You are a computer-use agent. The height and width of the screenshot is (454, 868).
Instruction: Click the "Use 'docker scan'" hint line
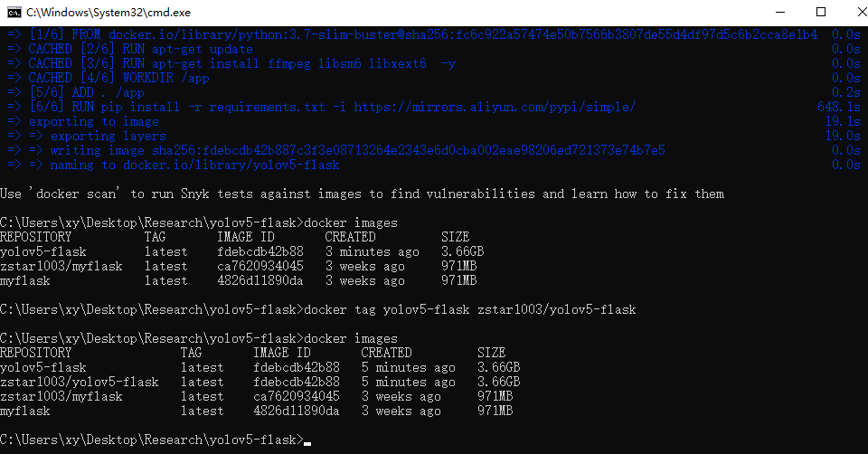(362, 194)
